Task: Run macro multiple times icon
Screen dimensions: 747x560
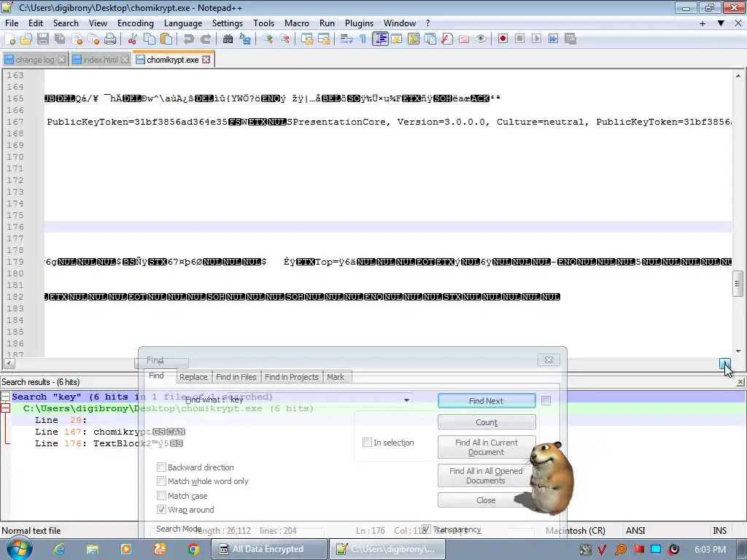Action: tap(553, 39)
